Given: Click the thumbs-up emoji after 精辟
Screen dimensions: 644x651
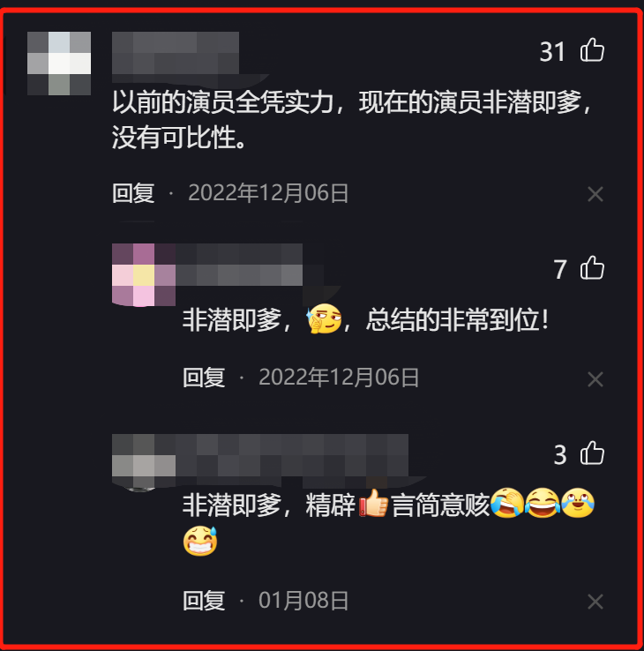Looking at the screenshot, I should (x=373, y=503).
